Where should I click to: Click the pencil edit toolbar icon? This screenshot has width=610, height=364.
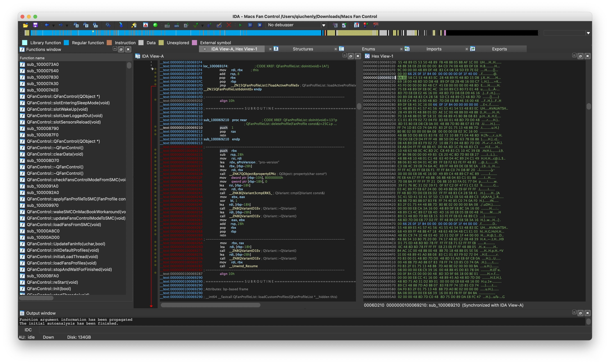point(219,25)
